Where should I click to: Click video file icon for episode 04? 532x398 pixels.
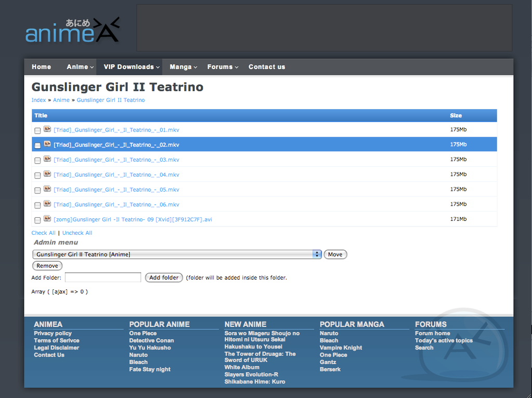pyautogui.click(x=47, y=174)
